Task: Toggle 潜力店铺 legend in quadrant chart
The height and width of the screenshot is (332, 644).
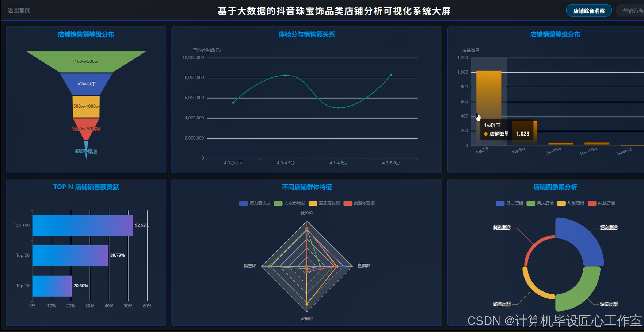Action: click(x=509, y=203)
